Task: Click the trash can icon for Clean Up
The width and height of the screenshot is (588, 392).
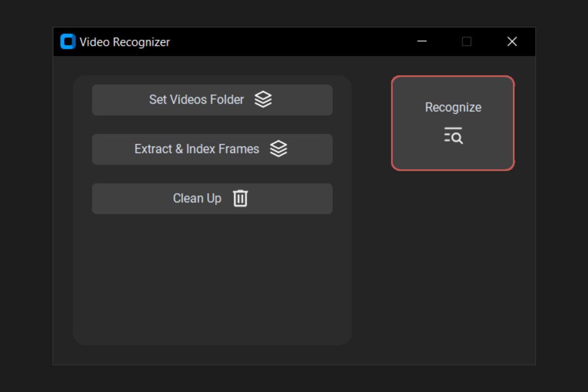Action: click(240, 198)
